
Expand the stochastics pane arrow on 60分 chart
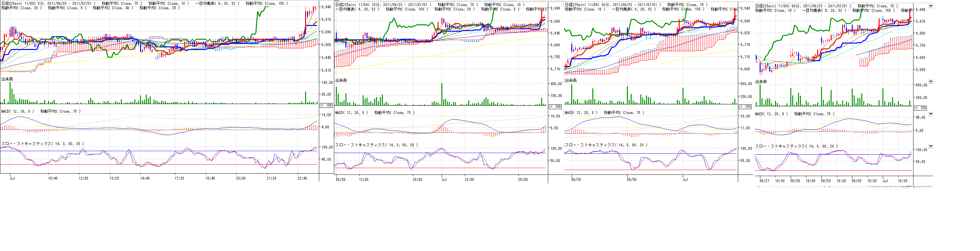[x=931, y=146]
